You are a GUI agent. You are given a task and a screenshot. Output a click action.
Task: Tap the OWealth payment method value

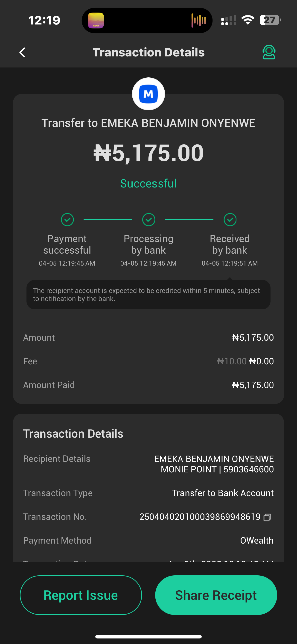pos(257,541)
